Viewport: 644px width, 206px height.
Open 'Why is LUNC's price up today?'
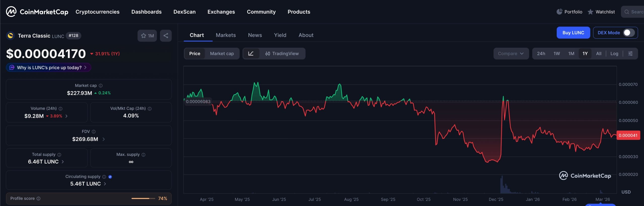click(x=49, y=68)
